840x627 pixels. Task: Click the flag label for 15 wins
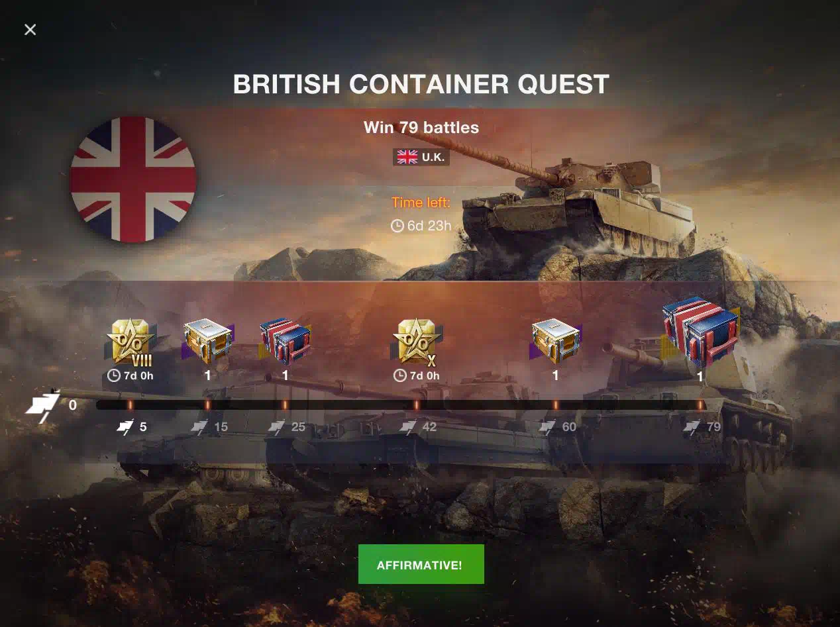[209, 427]
